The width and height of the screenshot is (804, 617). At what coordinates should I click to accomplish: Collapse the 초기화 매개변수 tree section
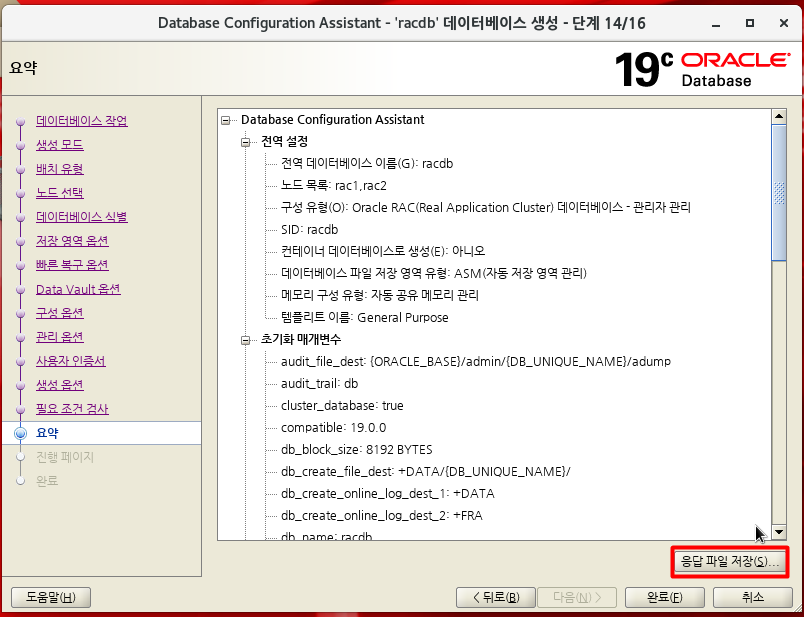pos(246,340)
